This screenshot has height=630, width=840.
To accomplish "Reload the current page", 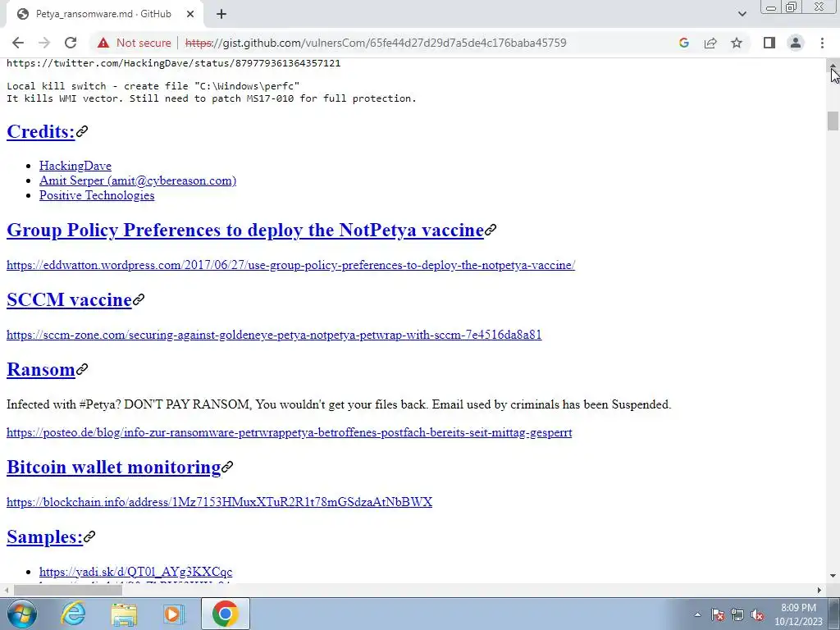I will pyautogui.click(x=71, y=43).
